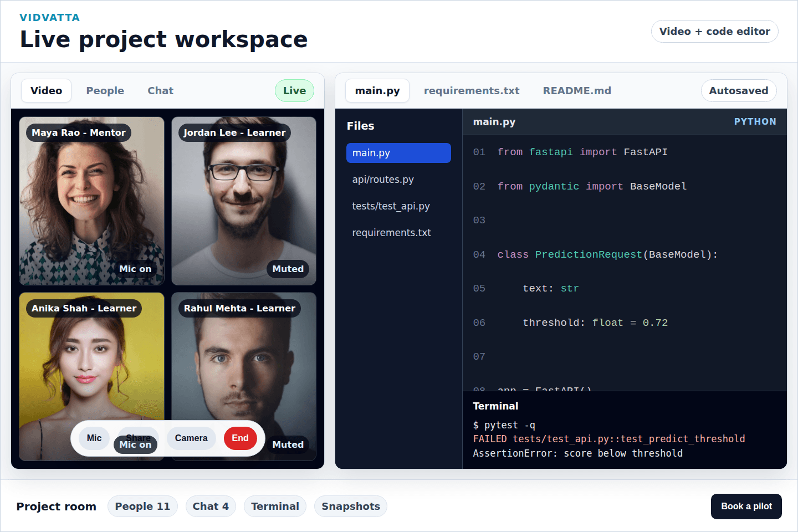
Task: Open tests/test_api.py in the Files list
Action: point(398,206)
